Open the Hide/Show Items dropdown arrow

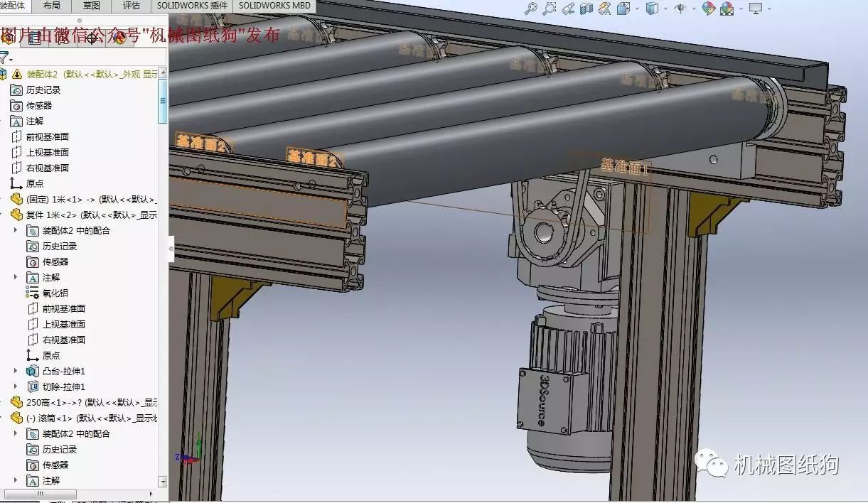click(693, 9)
